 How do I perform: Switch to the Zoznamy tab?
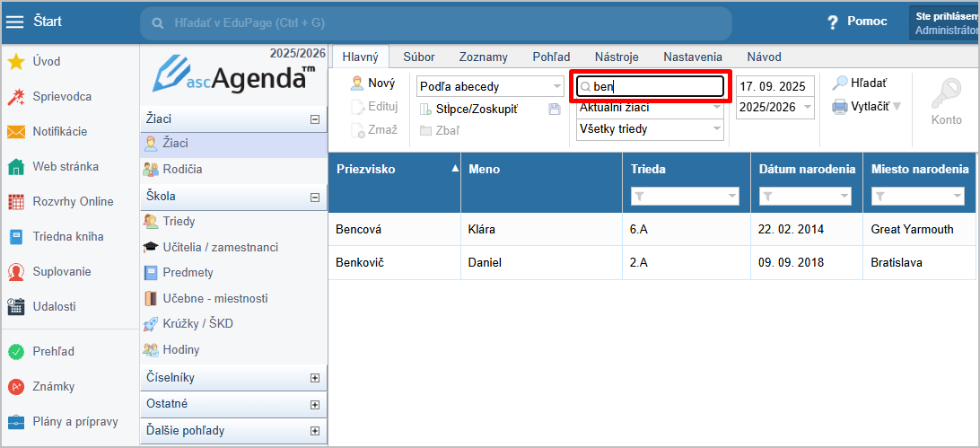coord(483,57)
